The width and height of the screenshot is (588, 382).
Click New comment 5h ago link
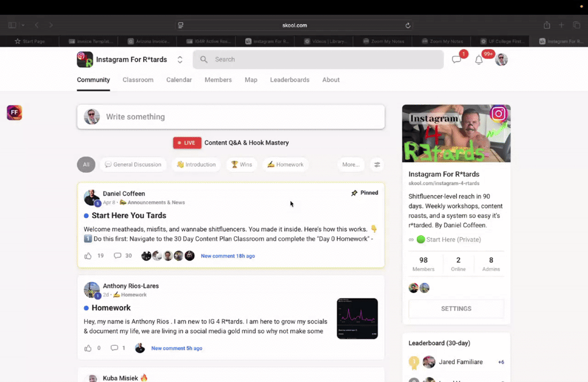pyautogui.click(x=177, y=348)
